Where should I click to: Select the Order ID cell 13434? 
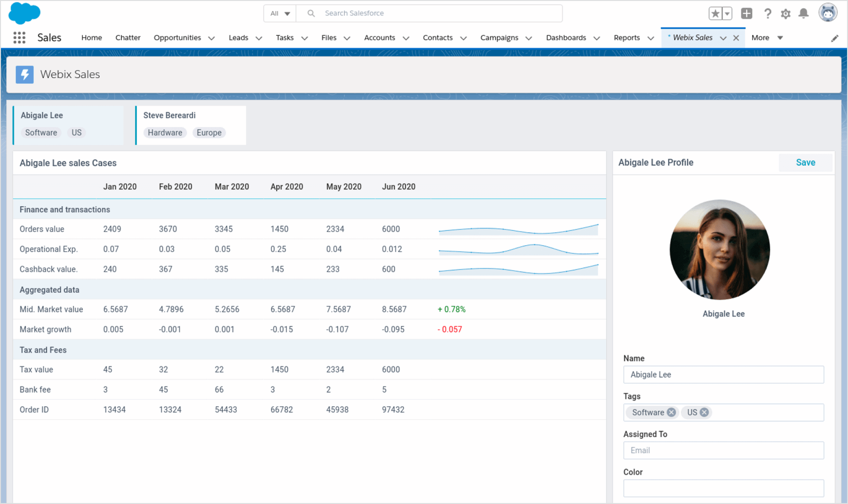pos(114,410)
